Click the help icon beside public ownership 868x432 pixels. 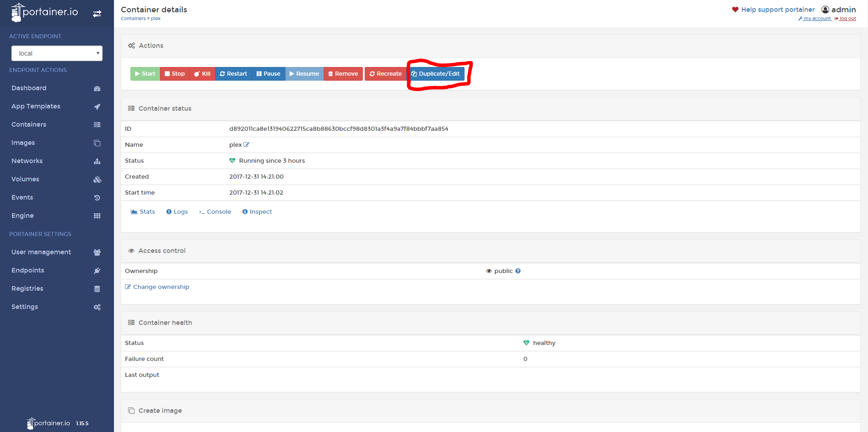coord(518,271)
